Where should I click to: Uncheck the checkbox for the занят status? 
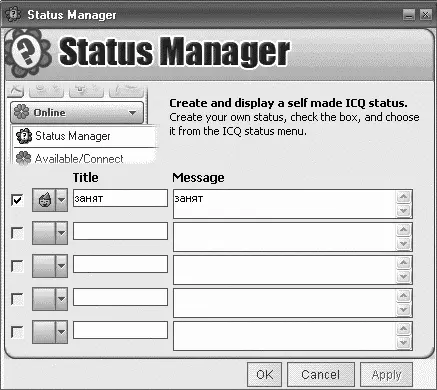tap(17, 200)
